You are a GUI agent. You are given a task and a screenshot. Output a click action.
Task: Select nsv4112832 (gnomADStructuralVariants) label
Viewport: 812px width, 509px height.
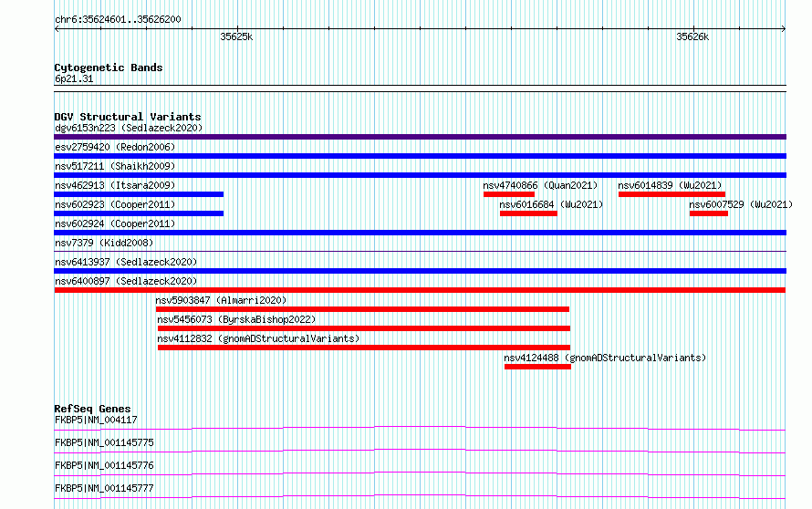click(258, 338)
